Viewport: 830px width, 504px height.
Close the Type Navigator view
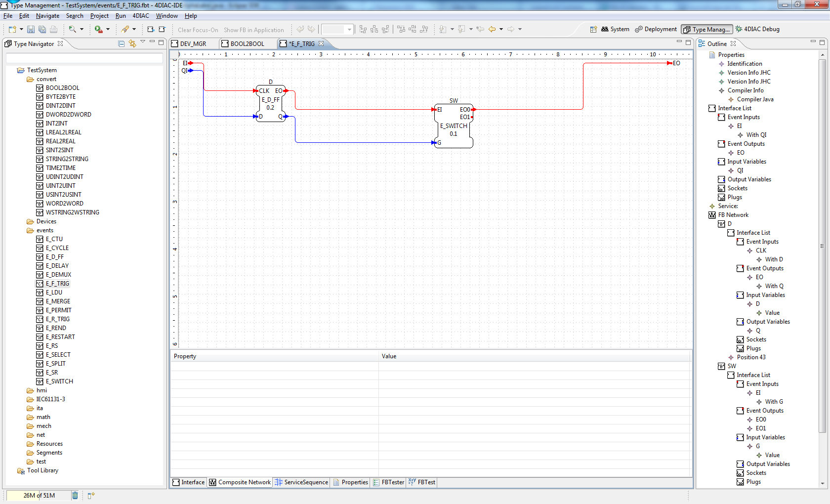60,43
